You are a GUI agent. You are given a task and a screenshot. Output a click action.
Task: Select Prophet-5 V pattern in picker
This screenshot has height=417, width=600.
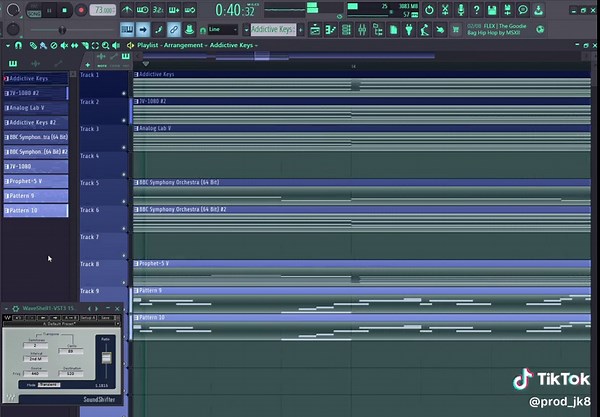tap(36, 181)
